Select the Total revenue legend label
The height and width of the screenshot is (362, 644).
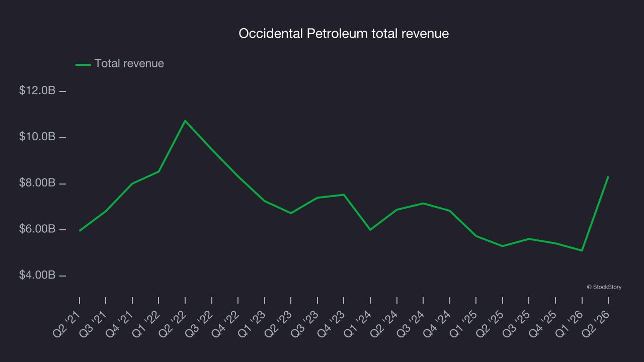(129, 63)
